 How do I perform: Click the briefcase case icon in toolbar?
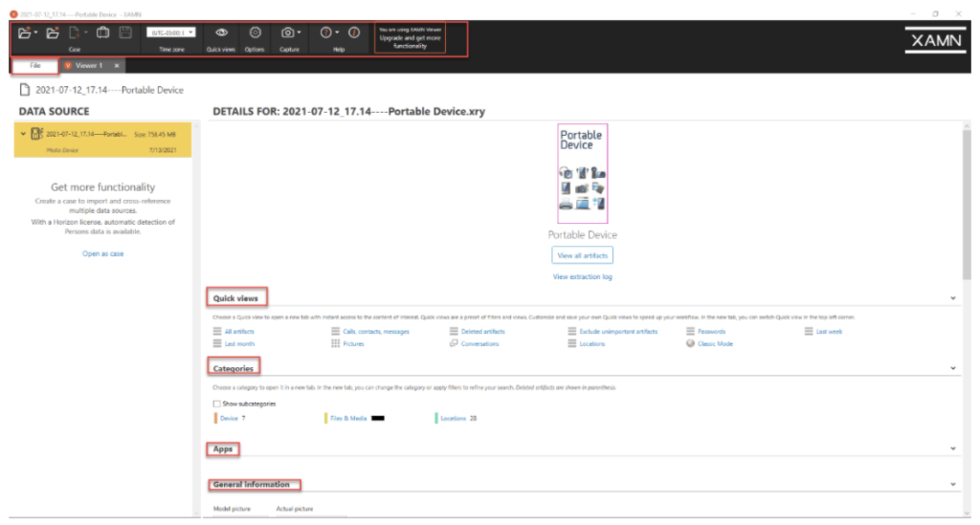pyautogui.click(x=102, y=33)
